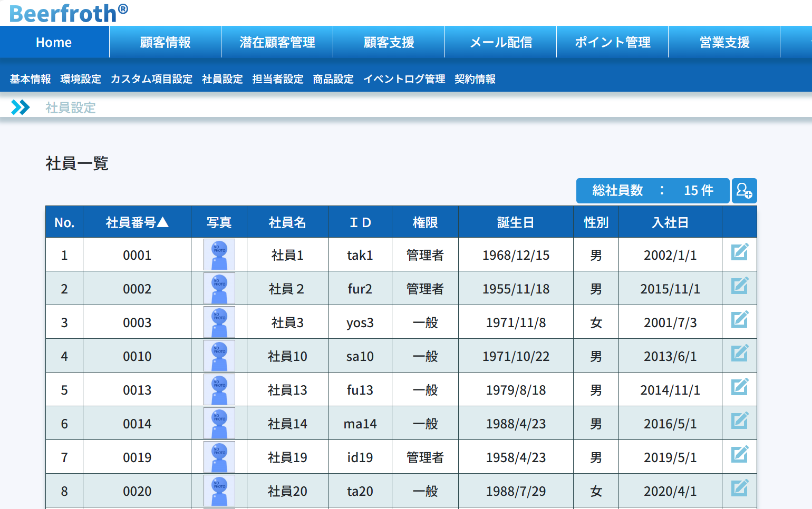
Task: Sort by 社員番号 column header
Action: (137, 222)
